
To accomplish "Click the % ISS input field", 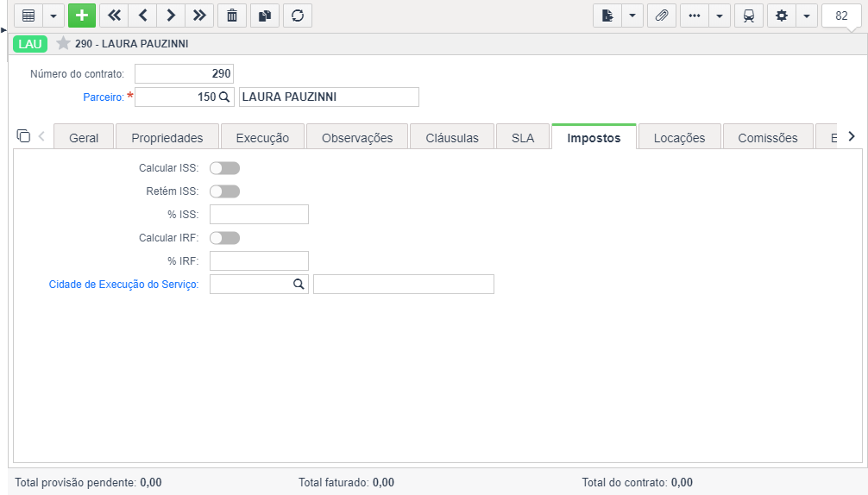I will point(259,215).
